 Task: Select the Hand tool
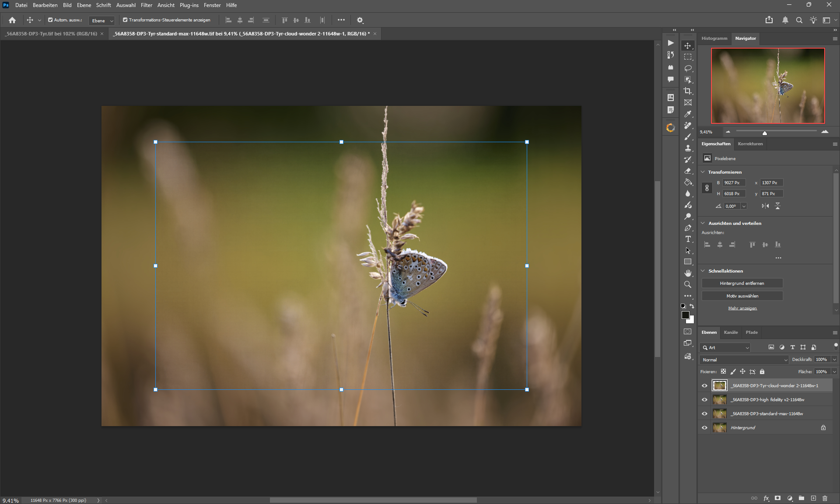click(x=688, y=273)
